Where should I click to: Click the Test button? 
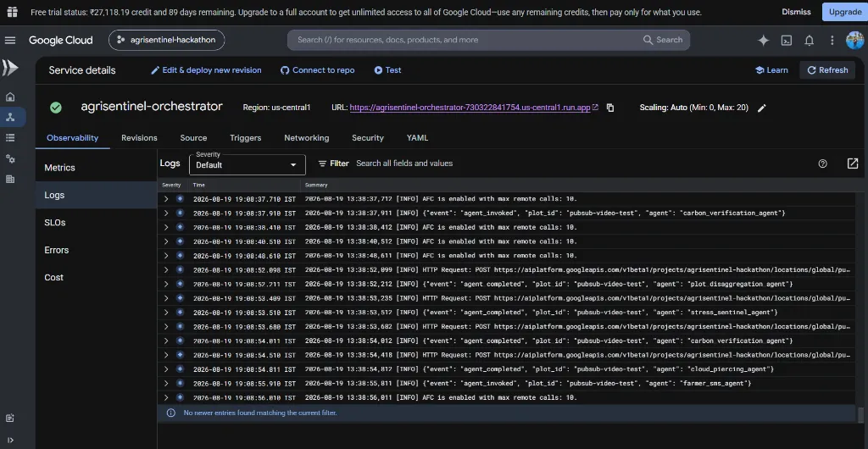click(387, 70)
